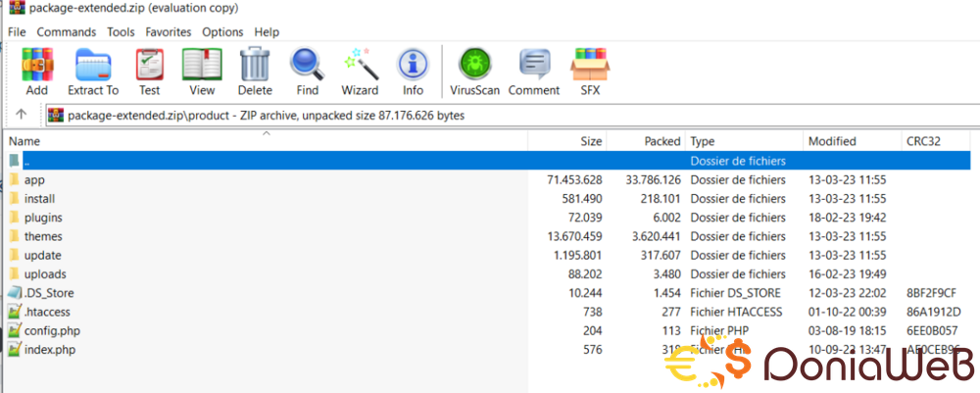Viewport: 980px width, 393px height.
Task: Click the "Fichier HTACCESS" type cell
Action: [736, 311]
